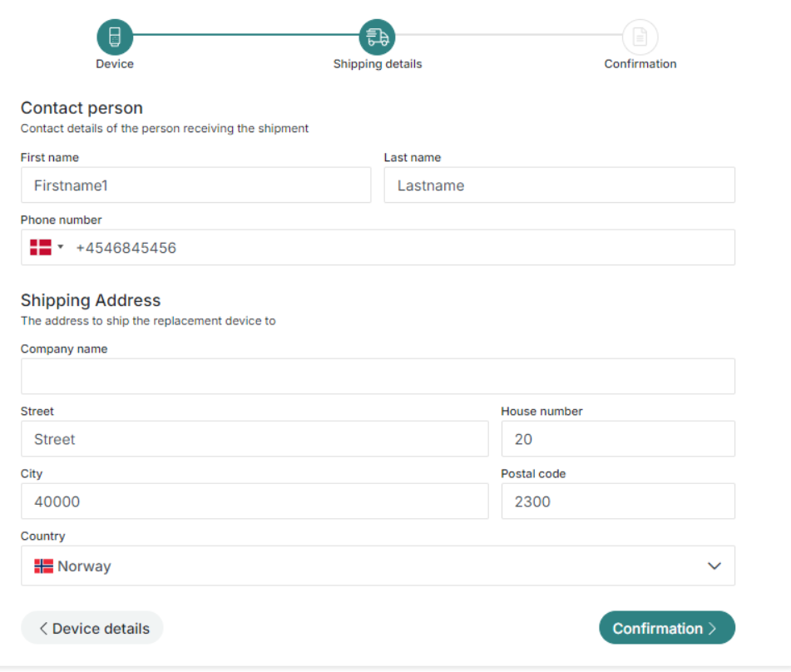Click the House number field
The image size is (791, 672).
[618, 439]
